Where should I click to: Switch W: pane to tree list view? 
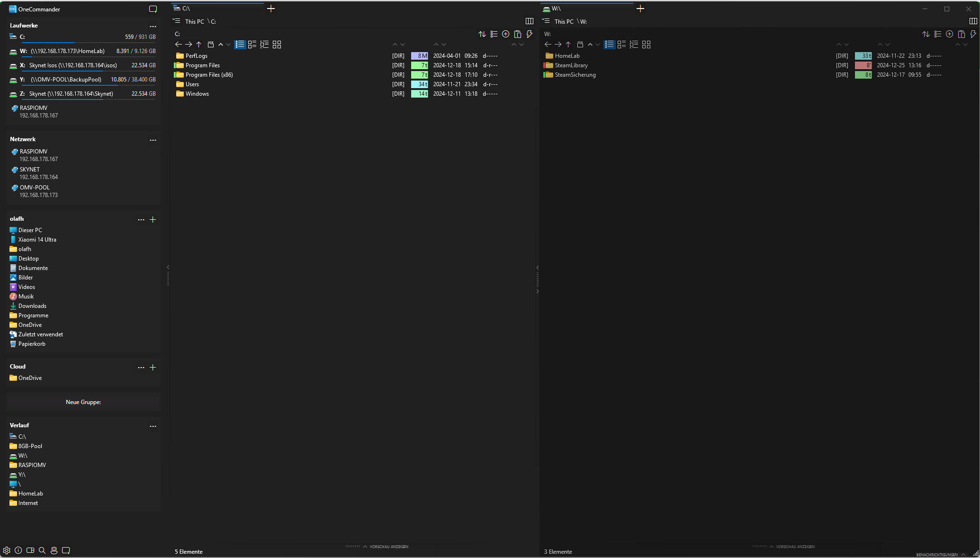pyautogui.click(x=634, y=45)
